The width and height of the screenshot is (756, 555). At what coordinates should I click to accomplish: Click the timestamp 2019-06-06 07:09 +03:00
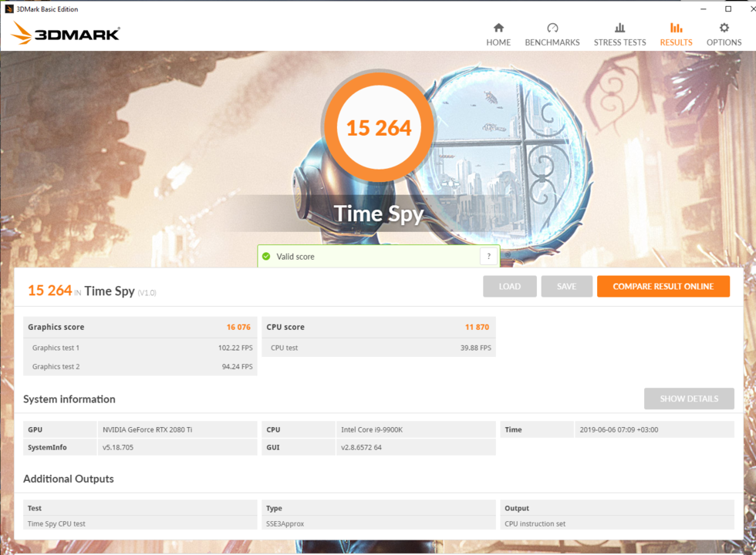pos(619,430)
